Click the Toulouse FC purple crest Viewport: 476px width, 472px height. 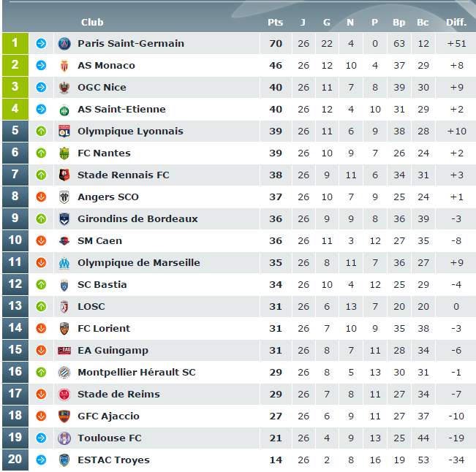(64, 438)
